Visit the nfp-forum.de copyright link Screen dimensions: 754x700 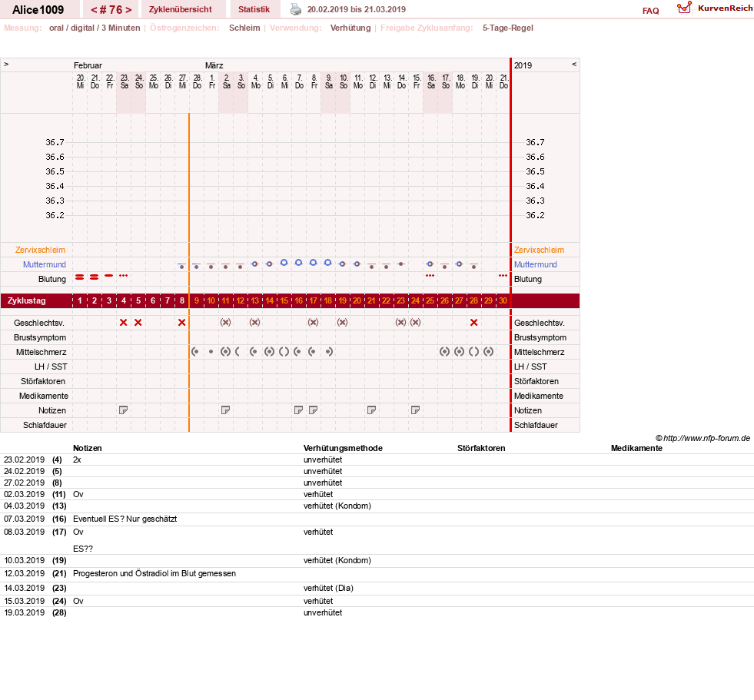tap(703, 438)
